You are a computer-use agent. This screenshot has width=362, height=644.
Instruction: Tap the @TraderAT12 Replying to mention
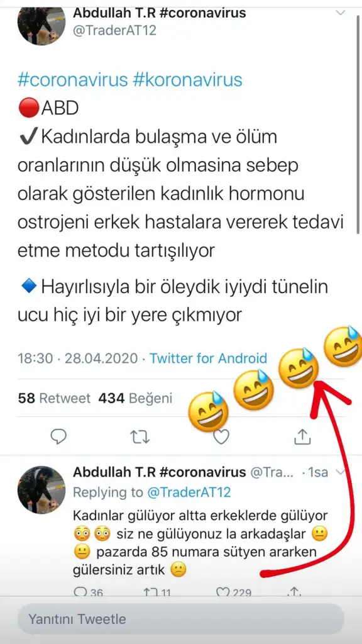pos(189,492)
